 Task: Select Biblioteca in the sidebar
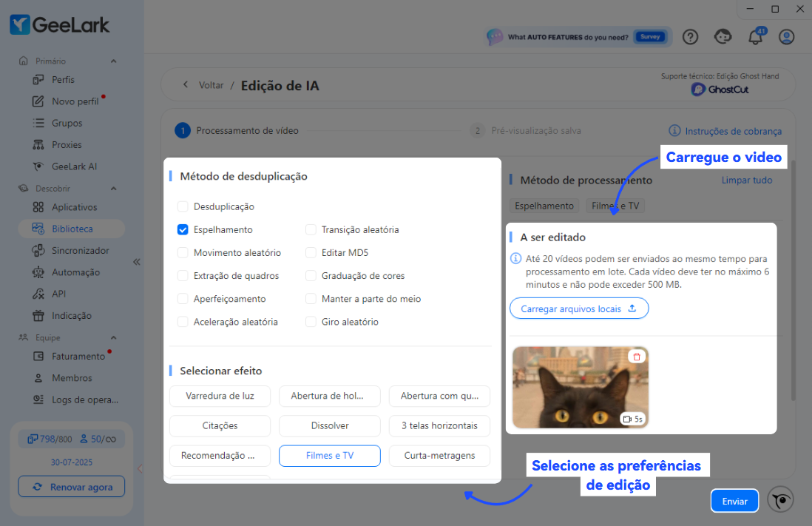tap(72, 229)
